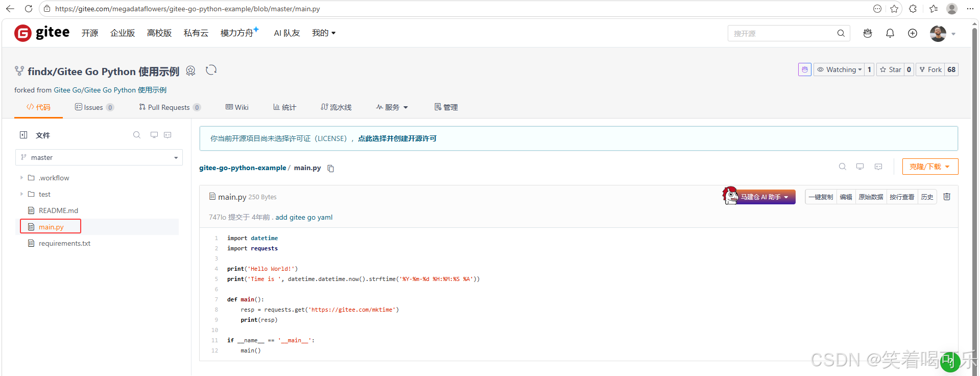Open the Pull Requests tab
980x376 pixels.
coord(170,107)
